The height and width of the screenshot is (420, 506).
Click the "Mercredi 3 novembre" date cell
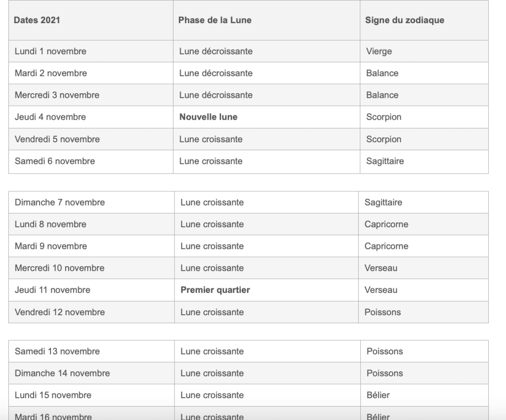(57, 95)
